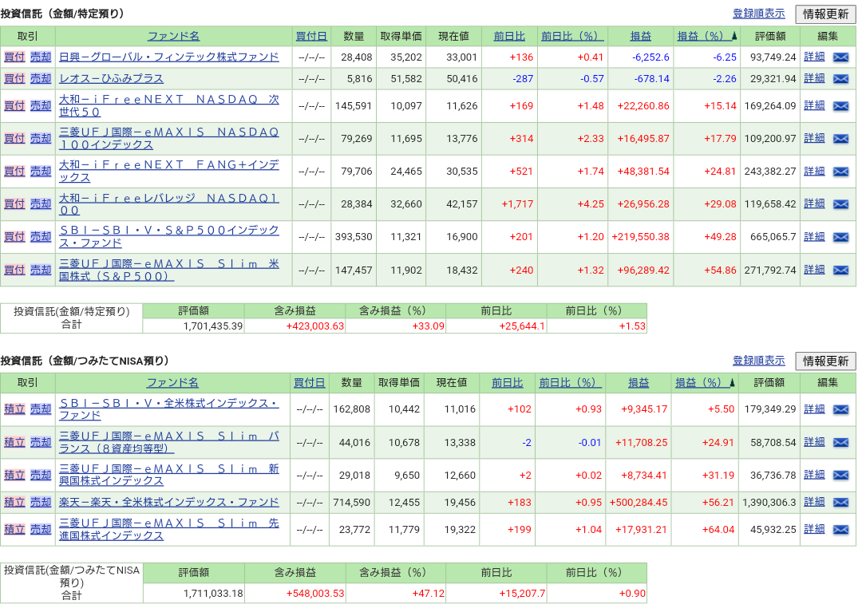Click 買付 for SBI・V・S&P500 row

(15, 237)
